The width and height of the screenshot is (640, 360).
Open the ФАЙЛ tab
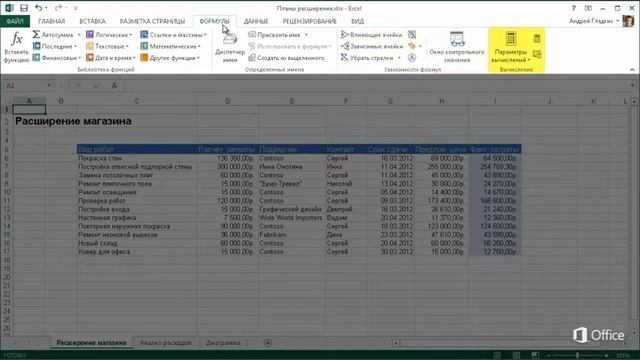(x=15, y=21)
